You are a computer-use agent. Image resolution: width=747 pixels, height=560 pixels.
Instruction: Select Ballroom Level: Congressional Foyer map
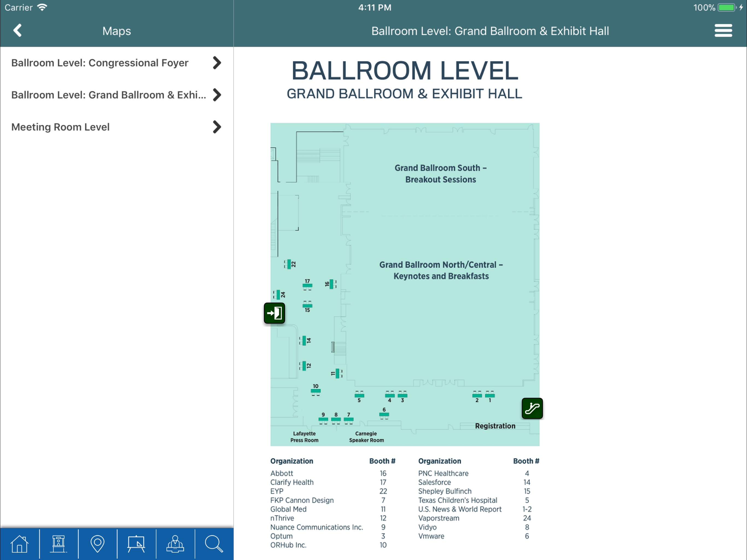[117, 63]
